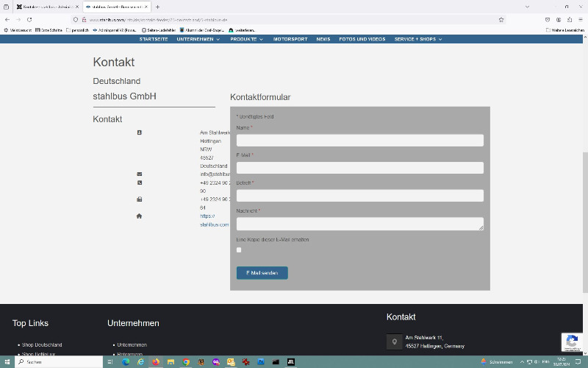The height and width of the screenshot is (368, 588).
Task: Open Shop Deutschland footer link
Action: (x=42, y=344)
